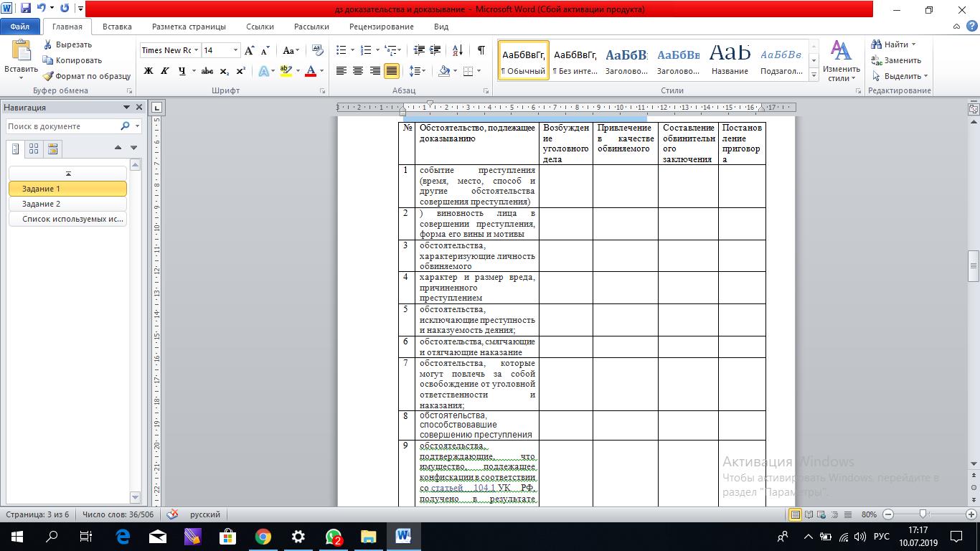Sort the selected text alphabetically

tap(458, 50)
